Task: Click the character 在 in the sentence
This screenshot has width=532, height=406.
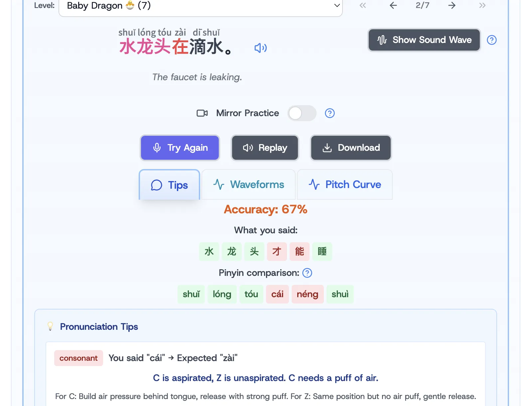Action: [180, 47]
